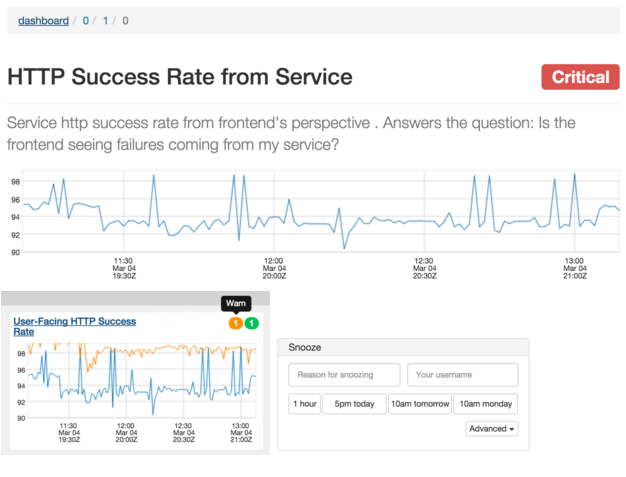Click the green OK count badge
This screenshot has width=626, height=477.
pos(251,323)
